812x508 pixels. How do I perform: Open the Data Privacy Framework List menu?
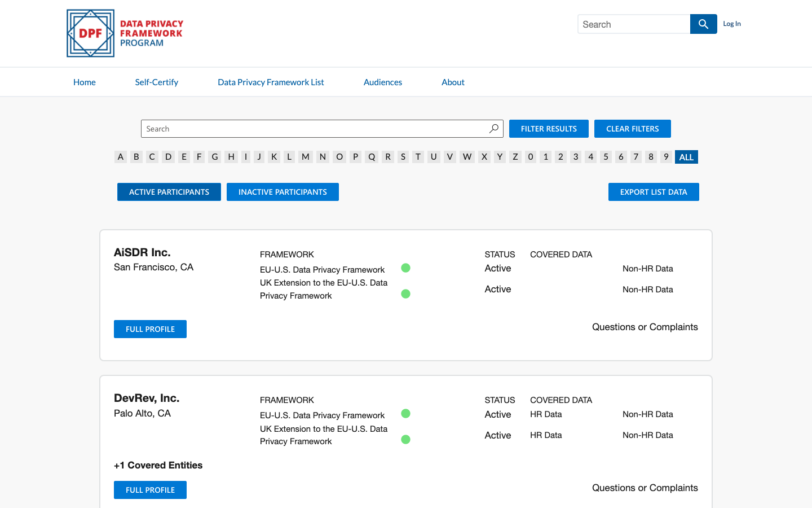click(x=271, y=82)
